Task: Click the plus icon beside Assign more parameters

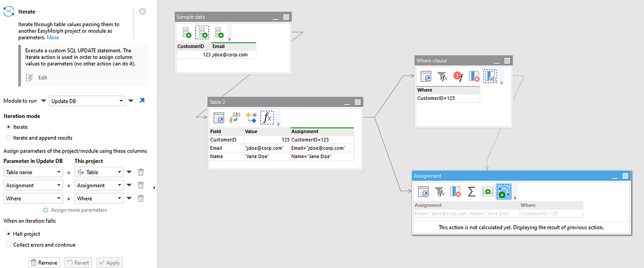Action: pos(45,210)
